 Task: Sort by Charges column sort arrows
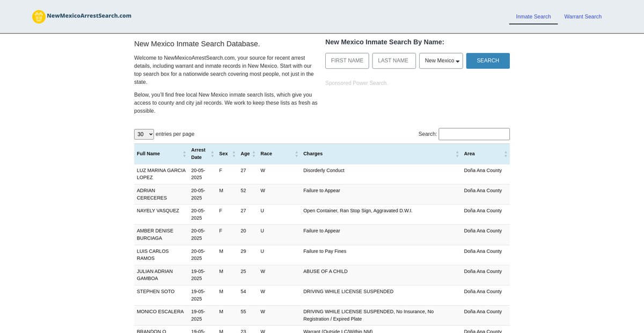click(x=457, y=154)
